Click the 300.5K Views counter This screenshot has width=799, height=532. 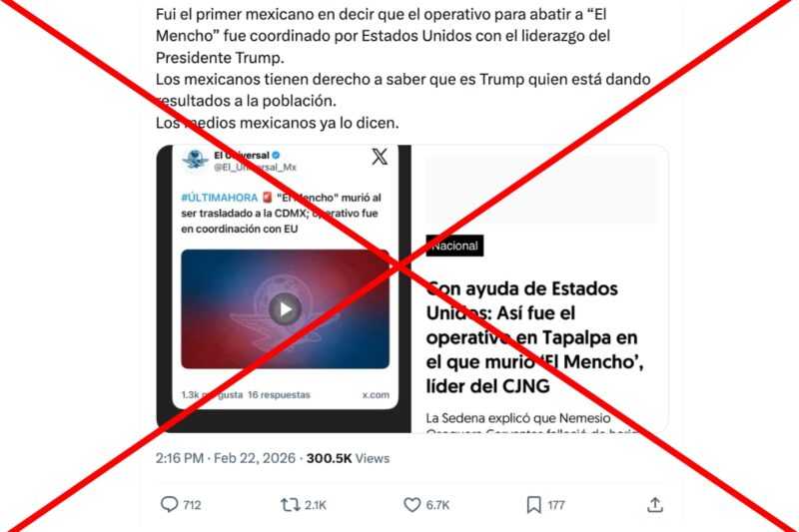(348, 458)
